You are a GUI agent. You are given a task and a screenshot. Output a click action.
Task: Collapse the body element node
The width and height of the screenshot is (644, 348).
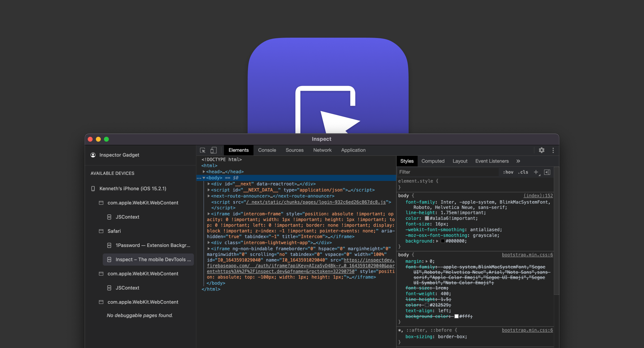tap(204, 178)
